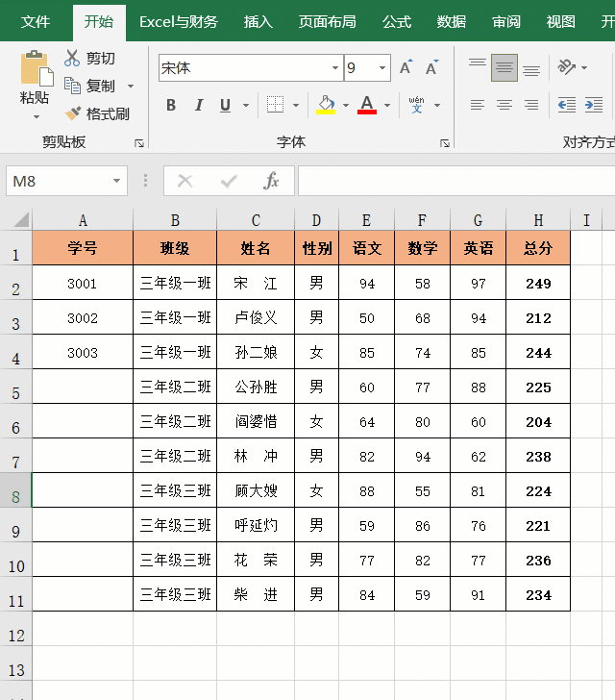Select cell with name 呼延灼
This screenshot has width=615, height=700.
256,525
